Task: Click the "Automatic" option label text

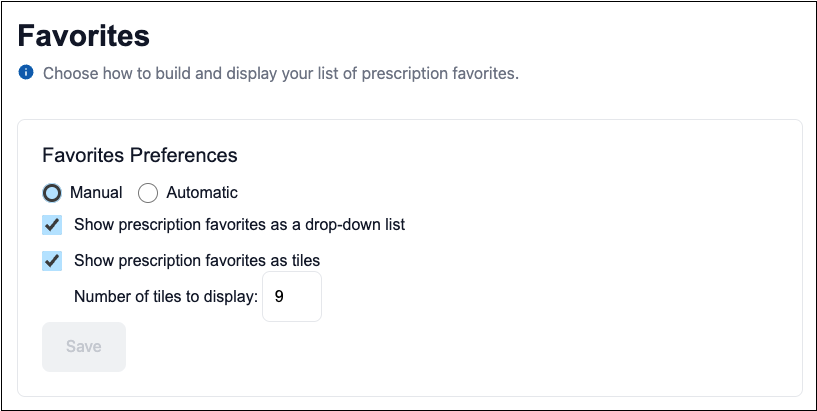Action: point(202,192)
